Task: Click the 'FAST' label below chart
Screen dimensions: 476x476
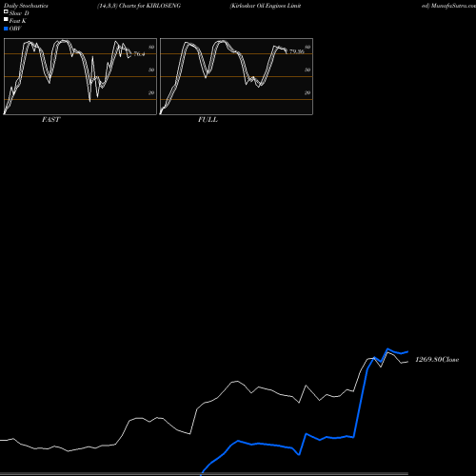Action: [50, 120]
